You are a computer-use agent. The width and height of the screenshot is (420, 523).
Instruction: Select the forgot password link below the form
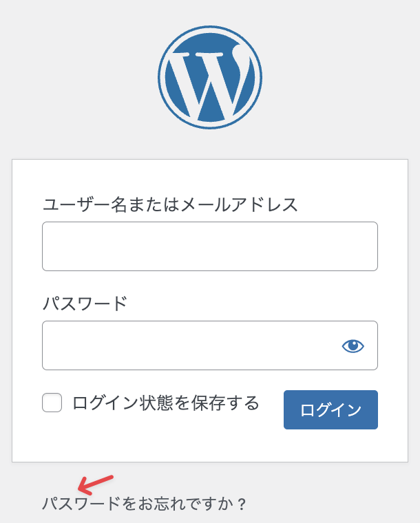(x=144, y=504)
